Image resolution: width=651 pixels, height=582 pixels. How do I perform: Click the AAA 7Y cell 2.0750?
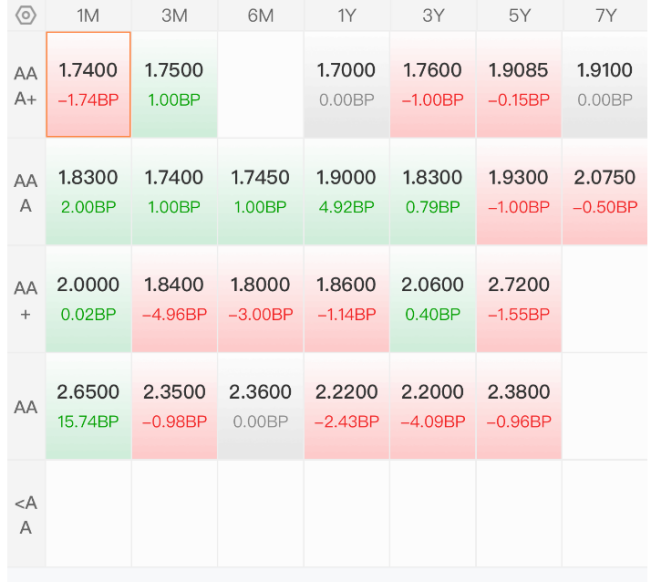605,192
